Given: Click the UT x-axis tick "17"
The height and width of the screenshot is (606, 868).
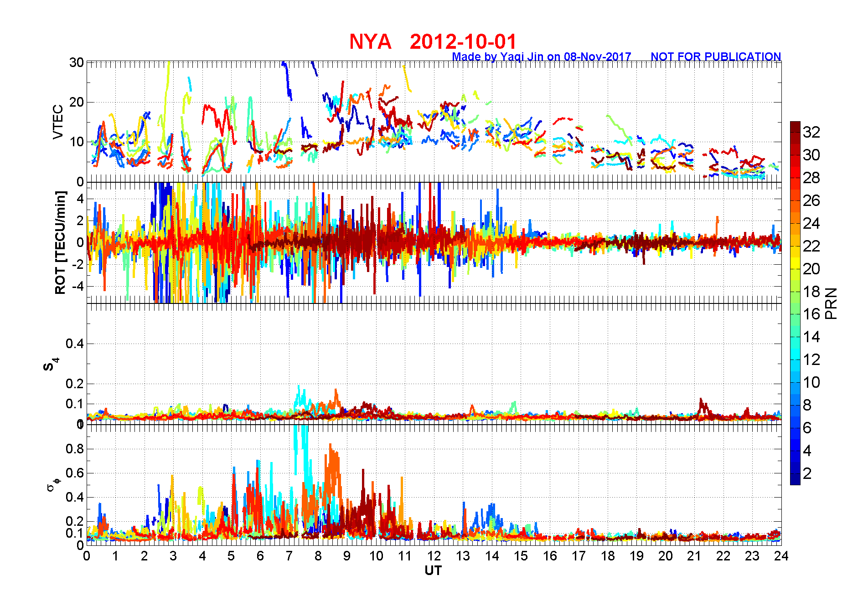Looking at the screenshot, I should click(579, 556).
